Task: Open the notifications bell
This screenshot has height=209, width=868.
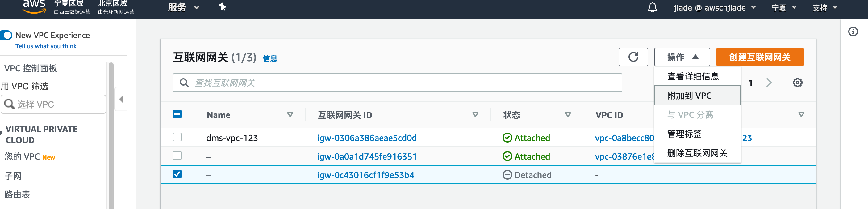Action: 652,7
